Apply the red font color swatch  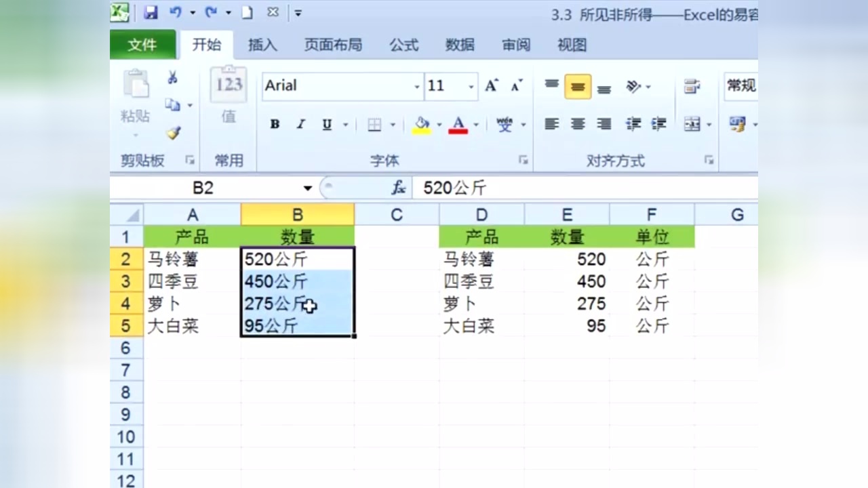point(458,125)
